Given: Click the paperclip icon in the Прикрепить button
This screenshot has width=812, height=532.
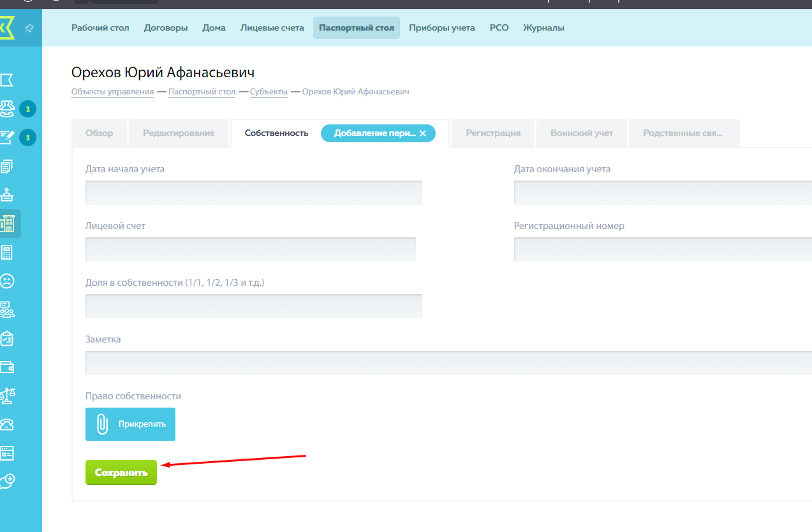Looking at the screenshot, I should pyautogui.click(x=102, y=424).
